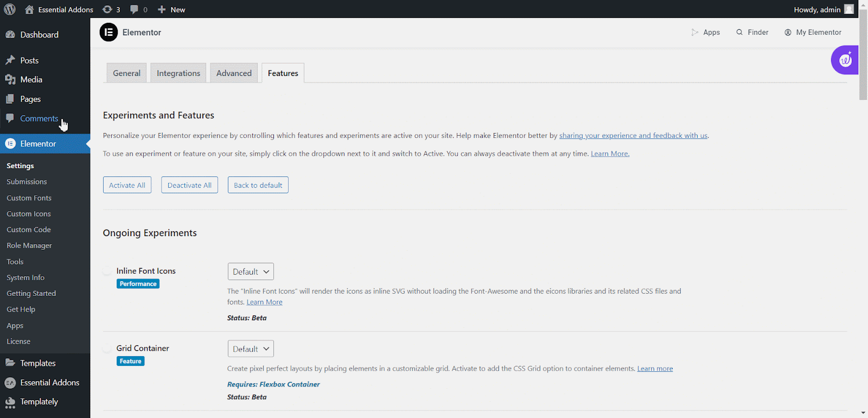
Task: Click Requires: Flexbox Container link
Action: (273, 384)
